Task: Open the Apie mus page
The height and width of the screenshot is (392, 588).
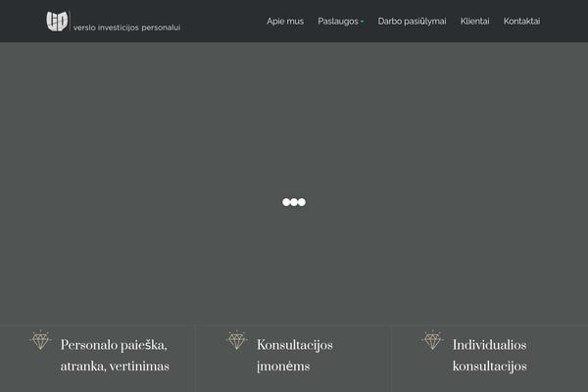Action: click(285, 22)
